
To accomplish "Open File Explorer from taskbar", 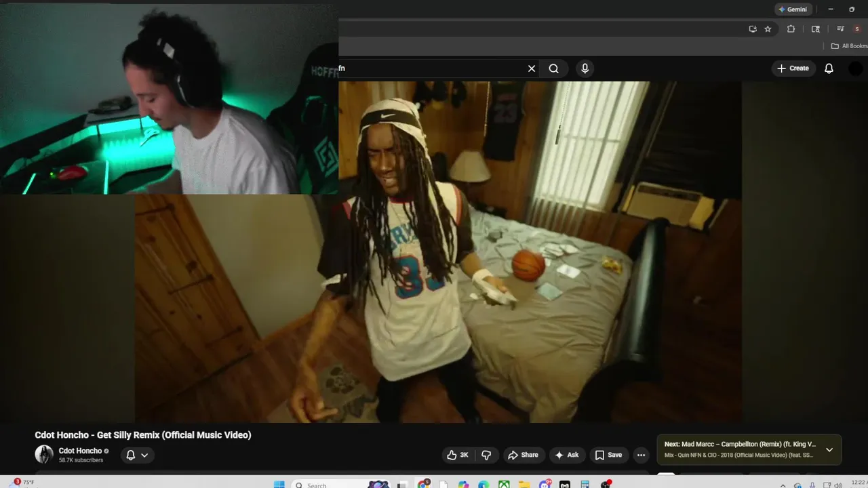I will tap(524, 485).
